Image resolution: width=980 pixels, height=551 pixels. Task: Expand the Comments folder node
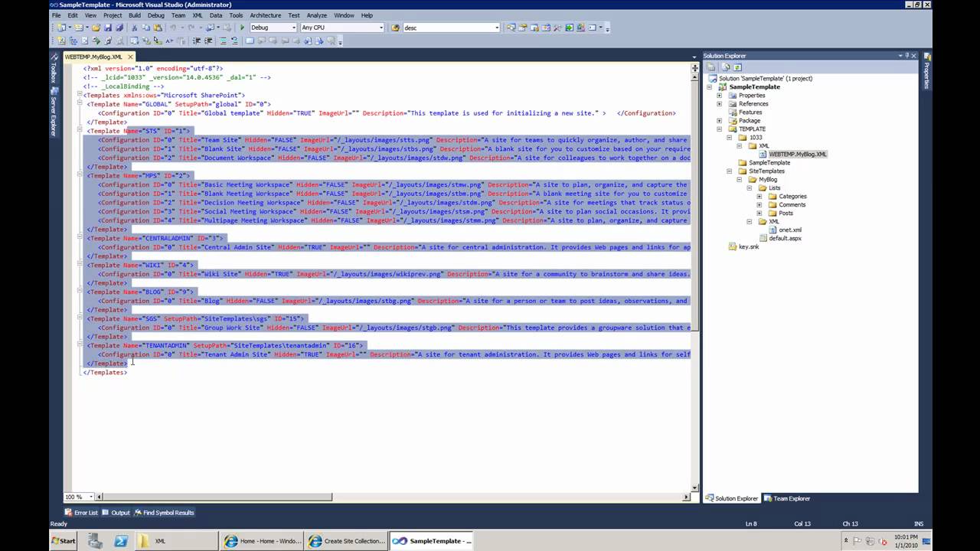[759, 205]
